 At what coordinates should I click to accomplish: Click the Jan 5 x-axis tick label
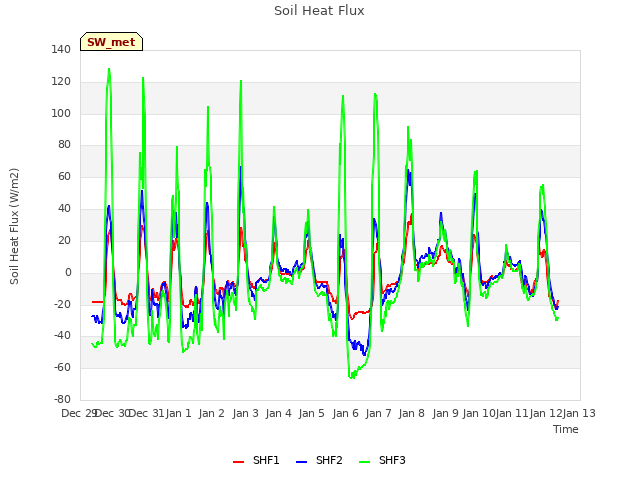pos(312,413)
